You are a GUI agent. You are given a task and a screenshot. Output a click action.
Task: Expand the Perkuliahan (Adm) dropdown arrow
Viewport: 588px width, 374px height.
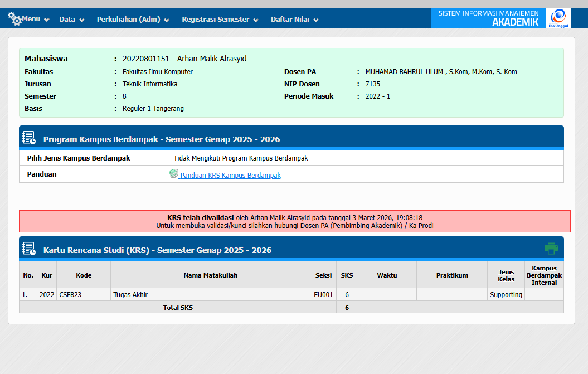point(166,20)
